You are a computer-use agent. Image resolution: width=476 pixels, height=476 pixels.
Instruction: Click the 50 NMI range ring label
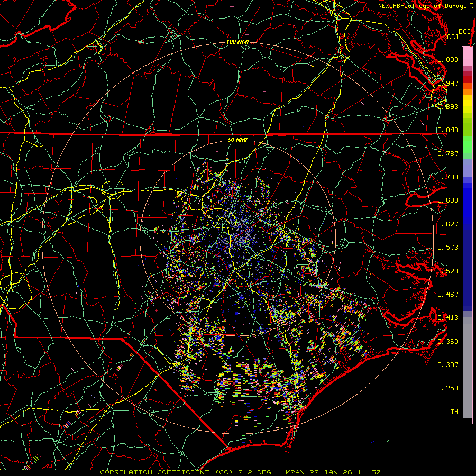click(237, 140)
